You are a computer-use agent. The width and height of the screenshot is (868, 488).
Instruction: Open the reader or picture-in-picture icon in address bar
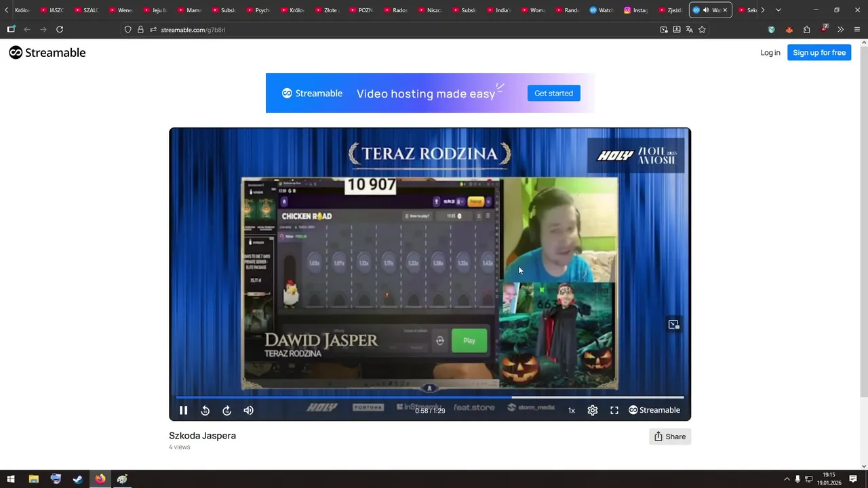click(x=664, y=29)
